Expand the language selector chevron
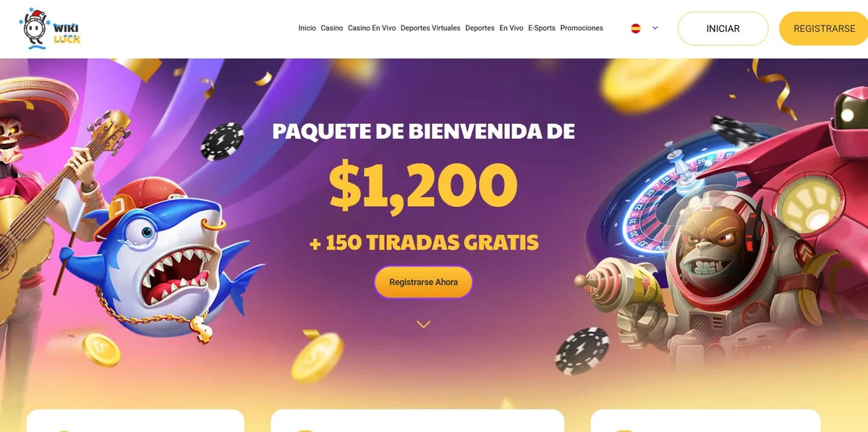 pyautogui.click(x=655, y=28)
